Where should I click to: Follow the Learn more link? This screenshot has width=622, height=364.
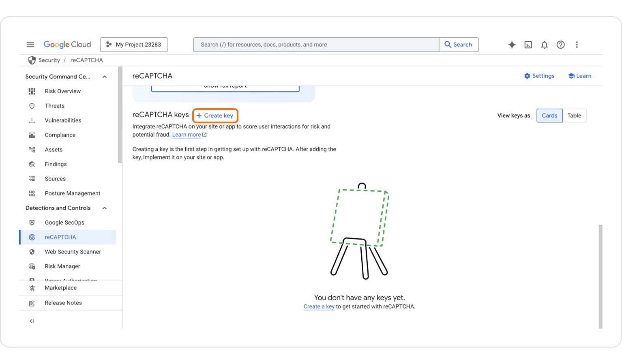click(x=187, y=135)
